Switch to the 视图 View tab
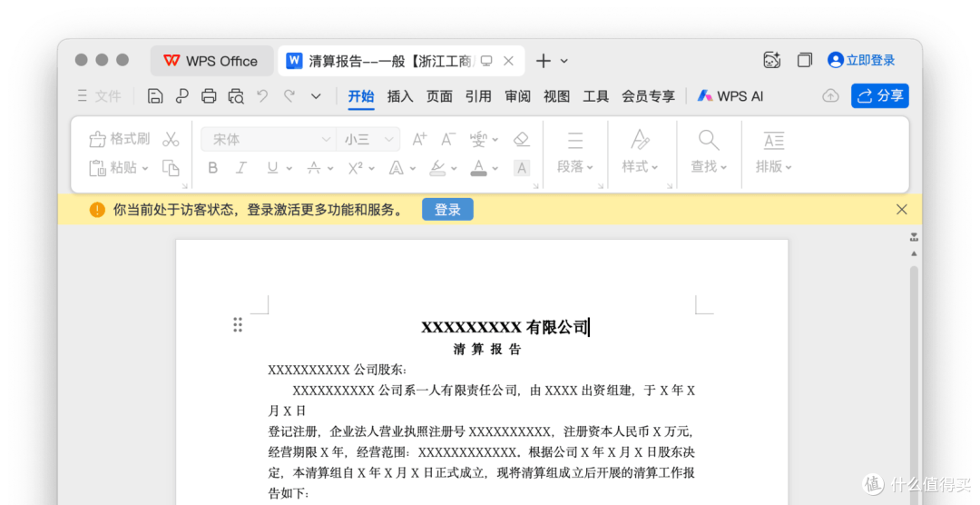980x505 pixels. point(556,95)
